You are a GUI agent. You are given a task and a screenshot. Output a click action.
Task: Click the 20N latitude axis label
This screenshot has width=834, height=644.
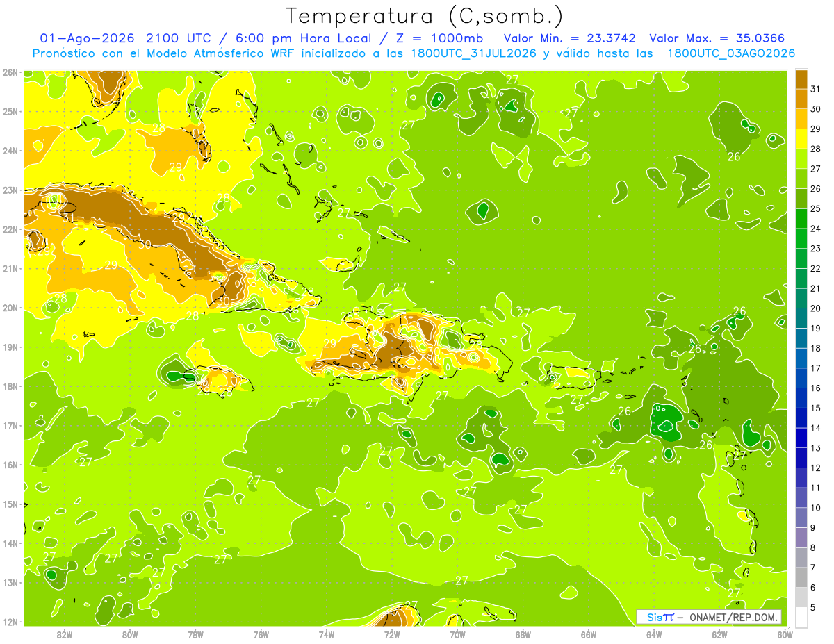10,308
